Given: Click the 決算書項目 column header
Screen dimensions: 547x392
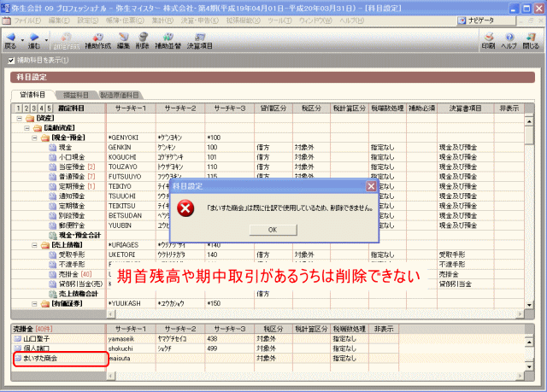Looking at the screenshot, I should coord(465,108).
